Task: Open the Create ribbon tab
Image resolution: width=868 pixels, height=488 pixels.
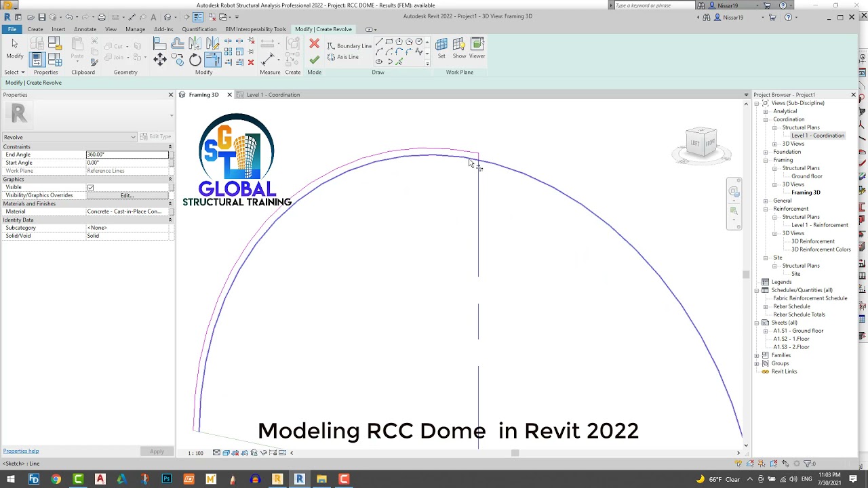Action: (35, 29)
